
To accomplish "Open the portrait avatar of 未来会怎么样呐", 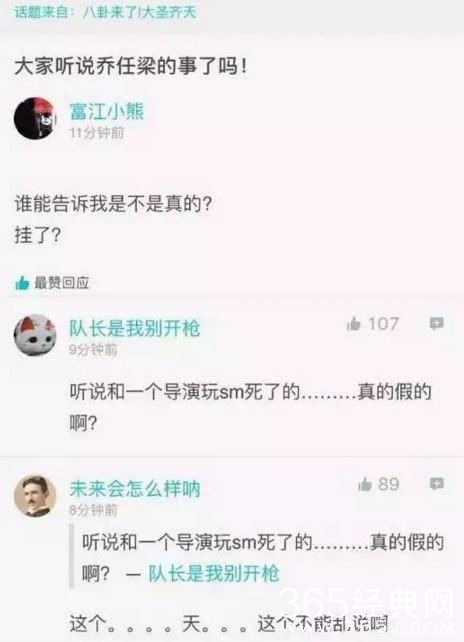I will pos(35,496).
